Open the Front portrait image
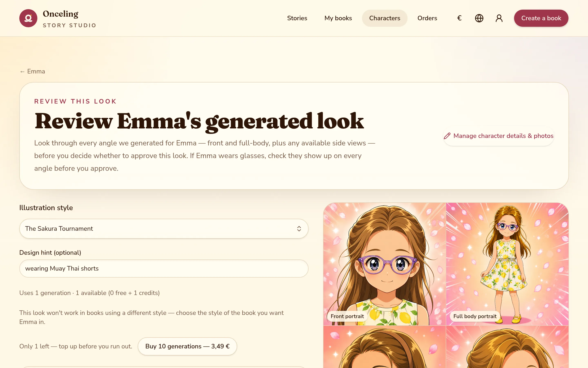Screen dimensions: 588x368 [x=385, y=264]
